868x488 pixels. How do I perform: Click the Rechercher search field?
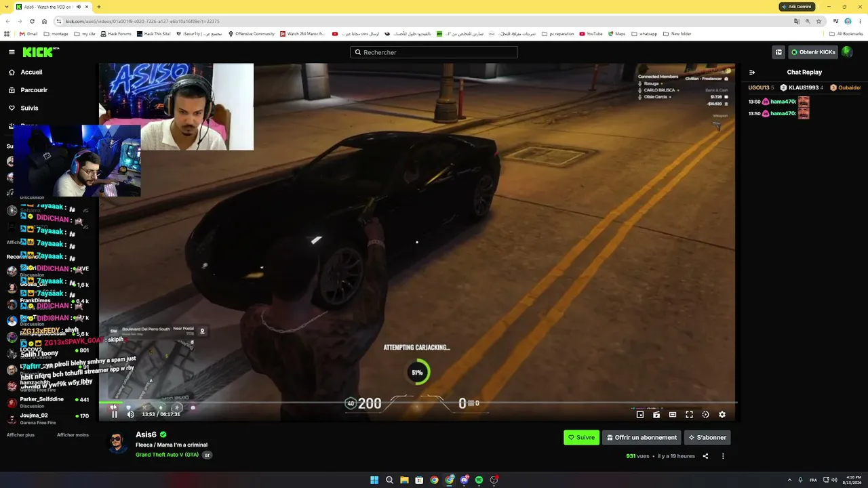434,52
